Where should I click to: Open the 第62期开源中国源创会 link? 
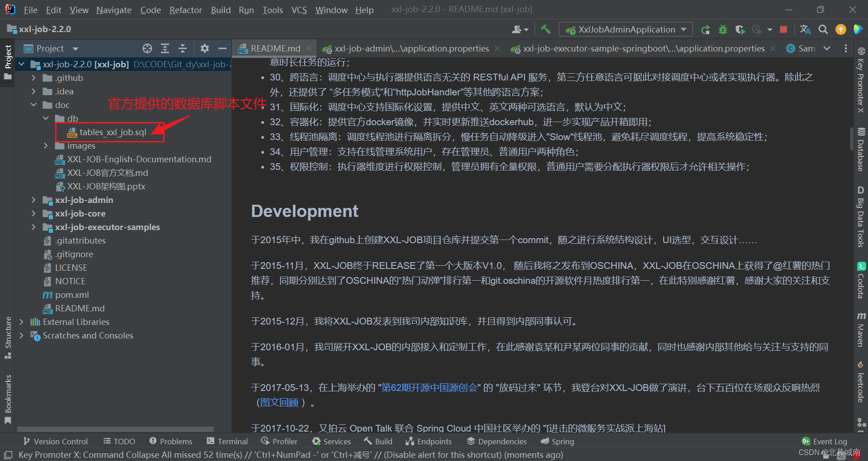coord(429,388)
